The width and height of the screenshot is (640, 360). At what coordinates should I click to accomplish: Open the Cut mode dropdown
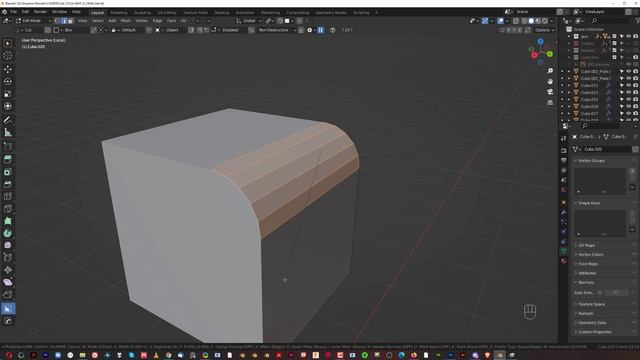click(28, 30)
